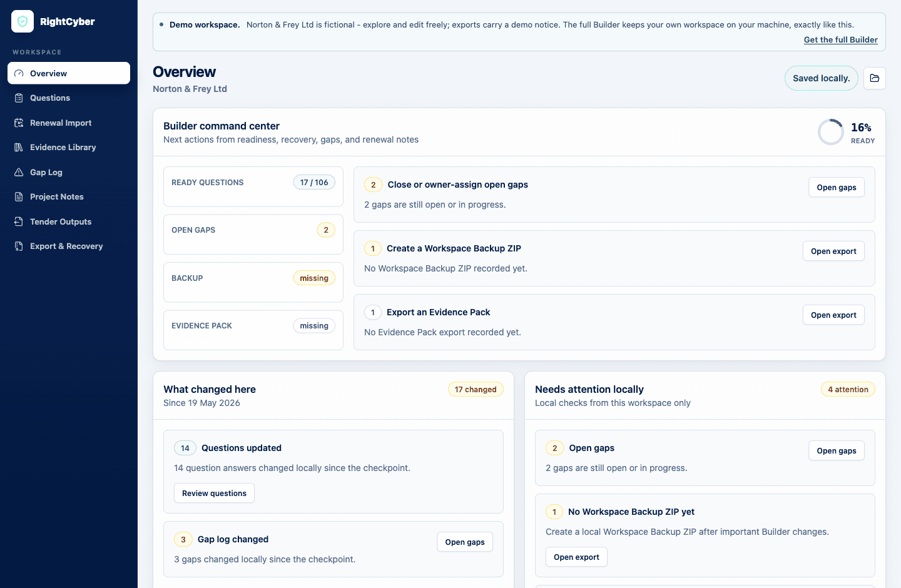This screenshot has width=901, height=588.
Task: Click the READY QUESTIONS stat card
Action: point(253,186)
